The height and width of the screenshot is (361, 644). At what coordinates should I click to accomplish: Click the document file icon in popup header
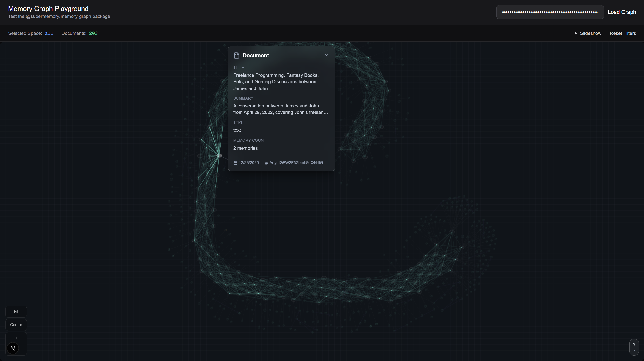coord(236,56)
